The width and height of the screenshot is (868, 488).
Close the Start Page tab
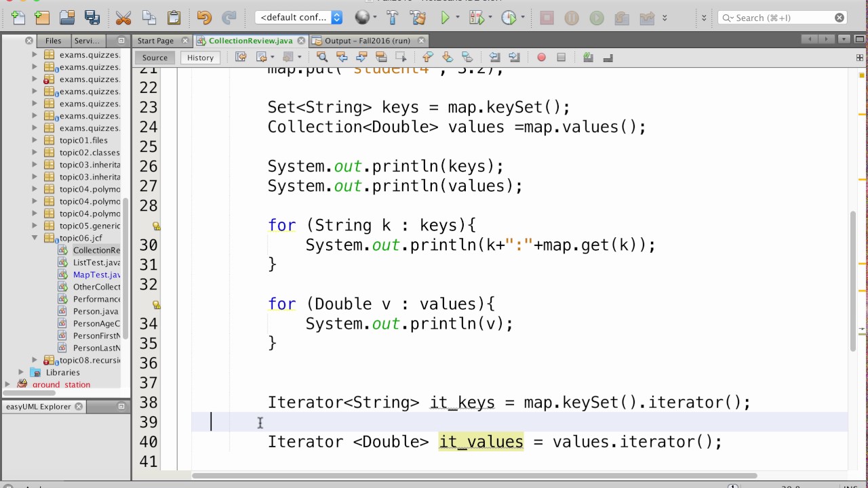pyautogui.click(x=184, y=41)
